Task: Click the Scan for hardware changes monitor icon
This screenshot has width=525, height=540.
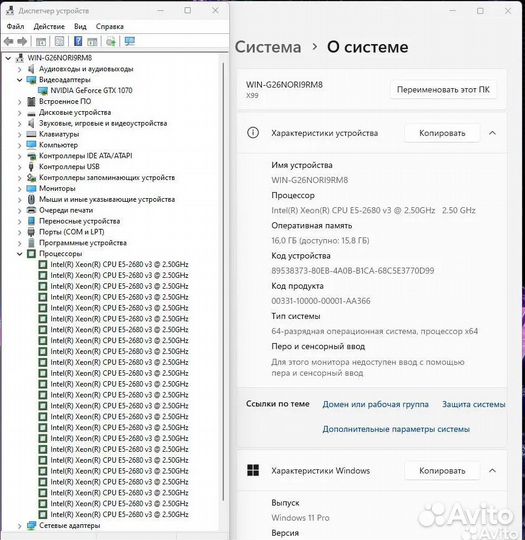Action: point(130,42)
